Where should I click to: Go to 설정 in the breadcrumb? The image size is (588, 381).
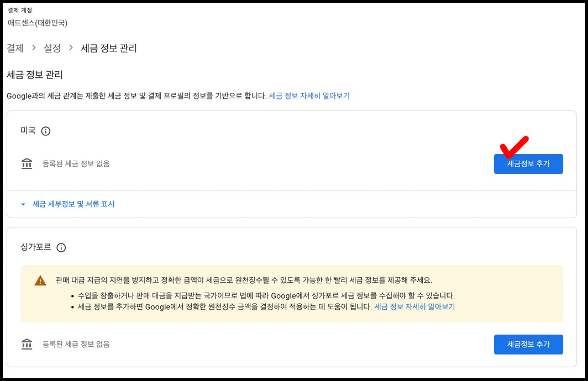(52, 49)
